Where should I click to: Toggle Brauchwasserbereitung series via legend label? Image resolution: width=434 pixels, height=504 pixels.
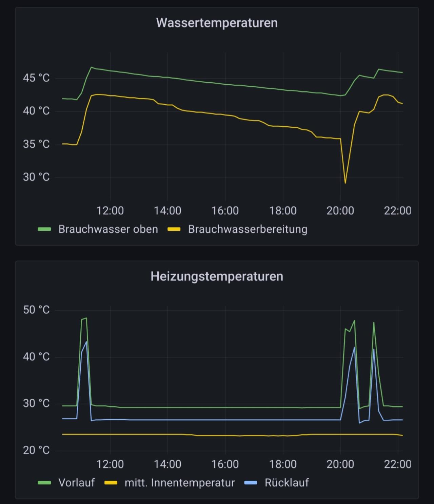pyautogui.click(x=248, y=229)
